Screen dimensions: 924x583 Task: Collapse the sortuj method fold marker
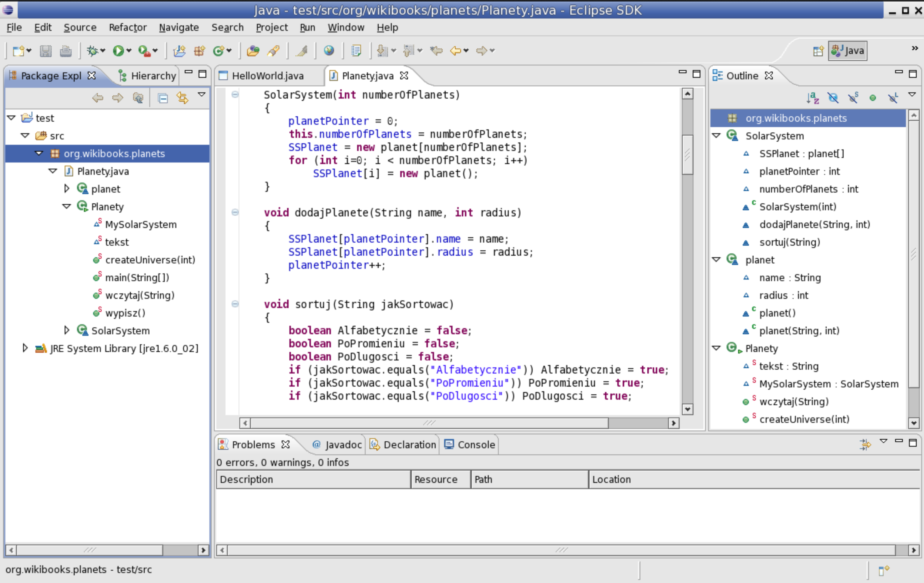tap(235, 304)
